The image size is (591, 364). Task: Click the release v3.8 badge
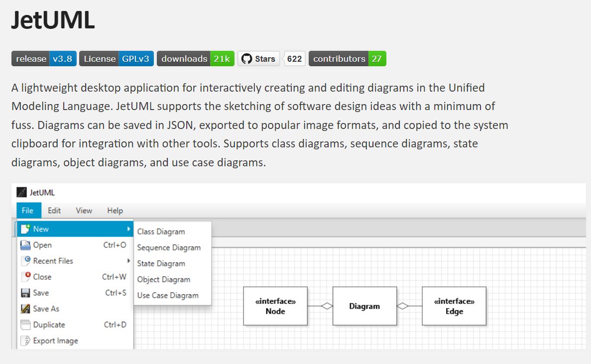click(44, 59)
